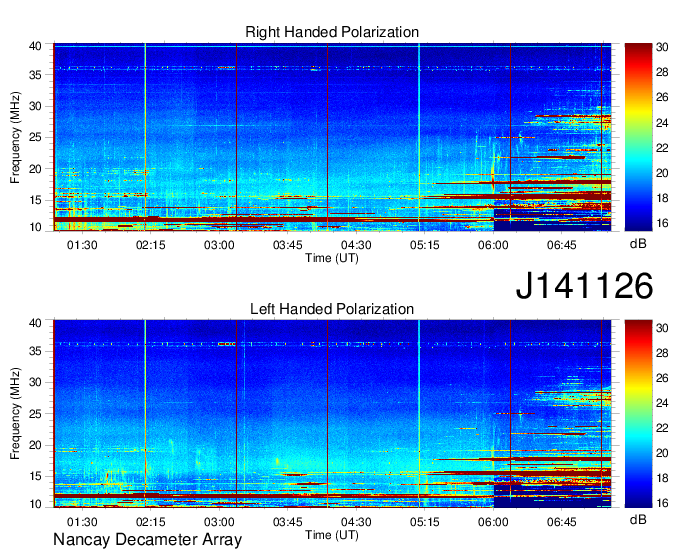Image resolution: width=680 pixels, height=552 pixels.
Task: Click the 'dB' label under Right Handed colorbar
Action: coord(638,244)
